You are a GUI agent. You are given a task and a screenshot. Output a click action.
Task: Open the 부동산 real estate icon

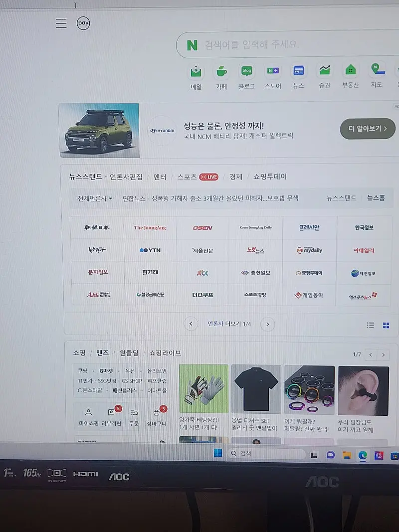pyautogui.click(x=350, y=70)
